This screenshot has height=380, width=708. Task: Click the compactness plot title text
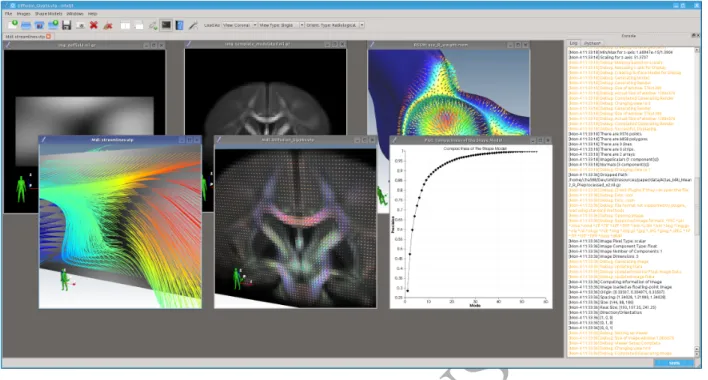pyautogui.click(x=475, y=148)
